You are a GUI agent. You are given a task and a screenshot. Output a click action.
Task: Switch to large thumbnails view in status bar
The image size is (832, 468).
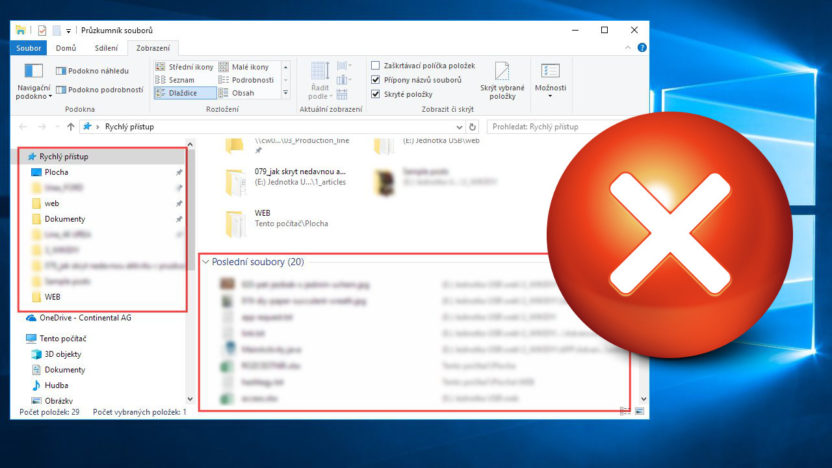point(639,411)
